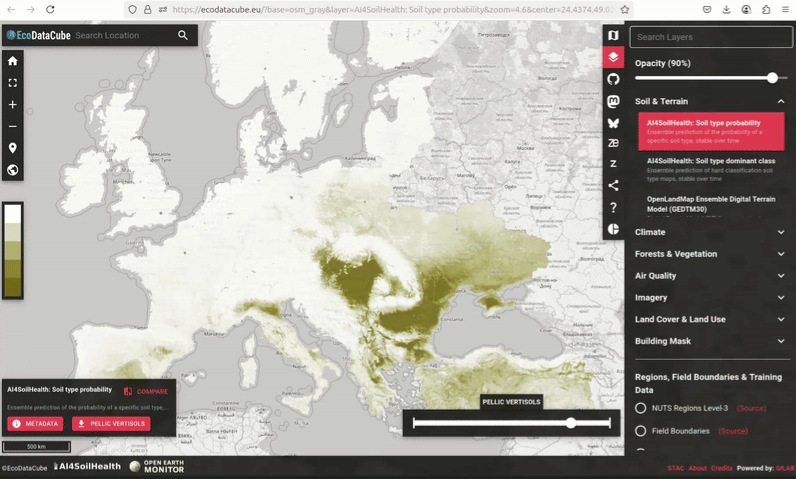Screen dimensions: 796x479
Task: Click the METADATA button
Action: (36, 424)
